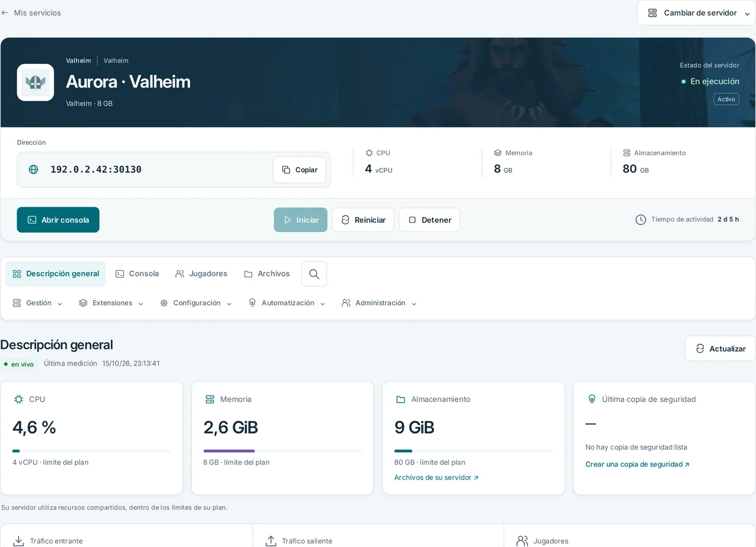
Task: Click the layers icon beside Memoria spec
Action: [498, 152]
